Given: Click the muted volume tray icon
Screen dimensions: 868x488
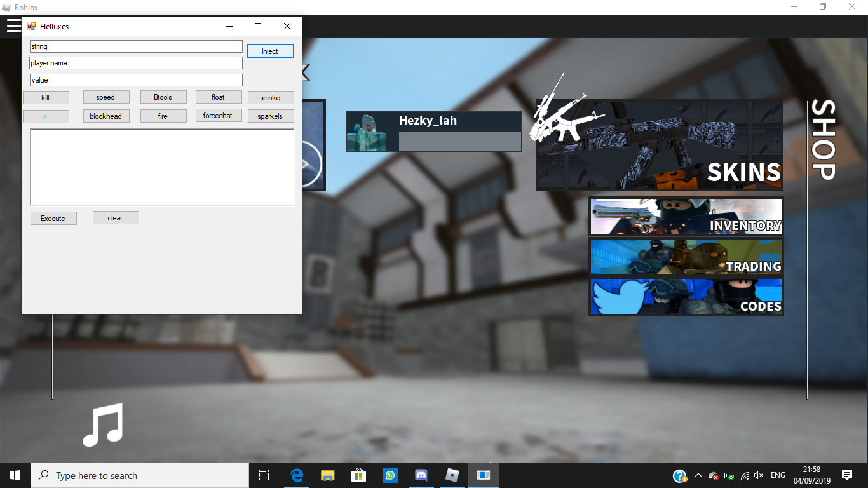Looking at the screenshot, I should pyautogui.click(x=759, y=475).
